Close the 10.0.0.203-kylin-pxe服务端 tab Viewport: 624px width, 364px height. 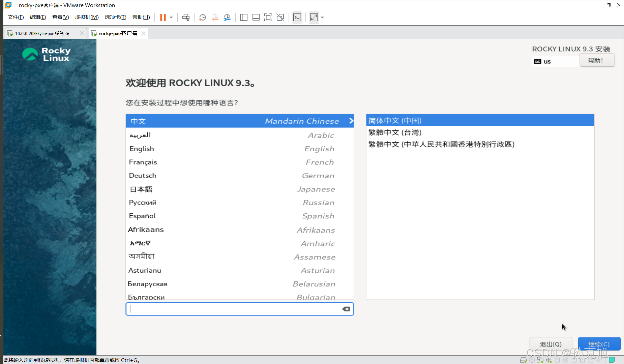pos(82,33)
